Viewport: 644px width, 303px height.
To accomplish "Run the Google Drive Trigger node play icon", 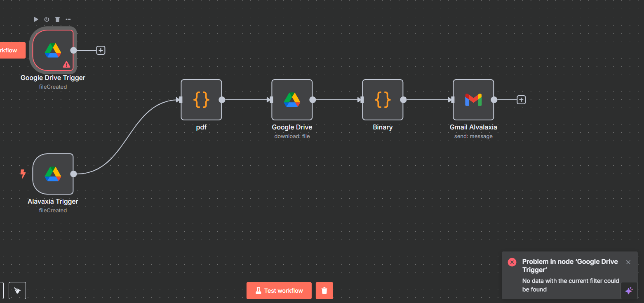I will click(x=36, y=19).
